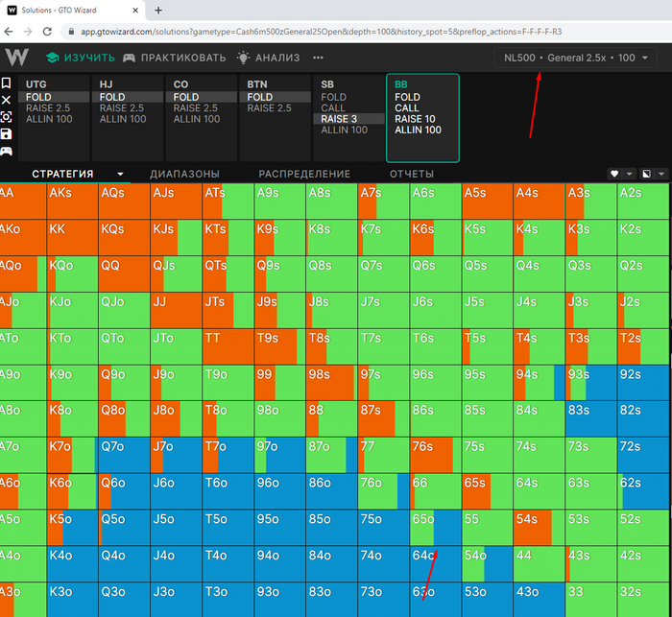Image resolution: width=672 pixels, height=617 pixels.
Task: Click the save floppy disk icon
Action: click(6, 134)
